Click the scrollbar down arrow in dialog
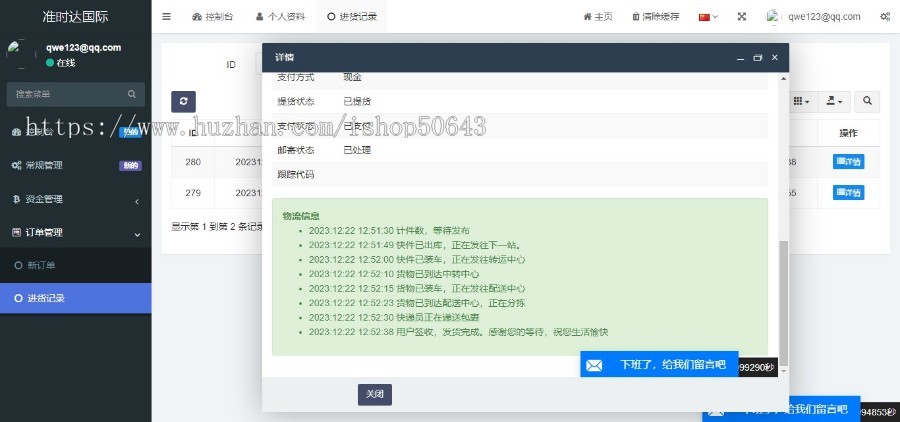 [x=783, y=371]
